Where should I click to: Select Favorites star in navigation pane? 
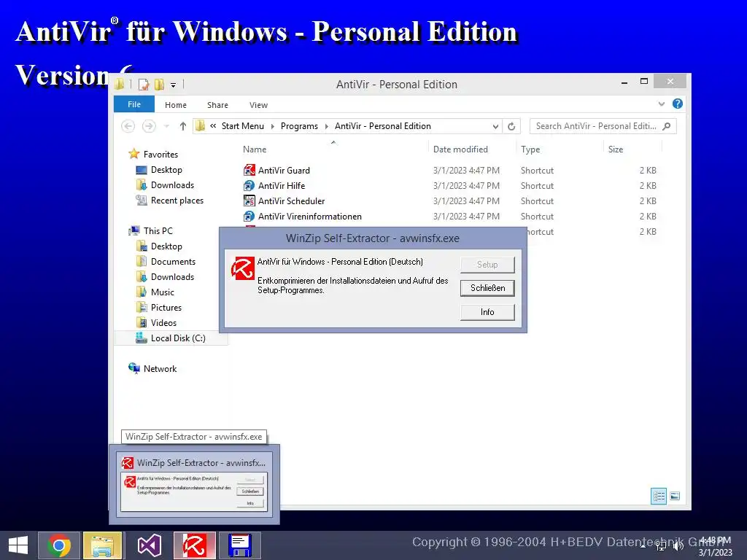pos(134,154)
